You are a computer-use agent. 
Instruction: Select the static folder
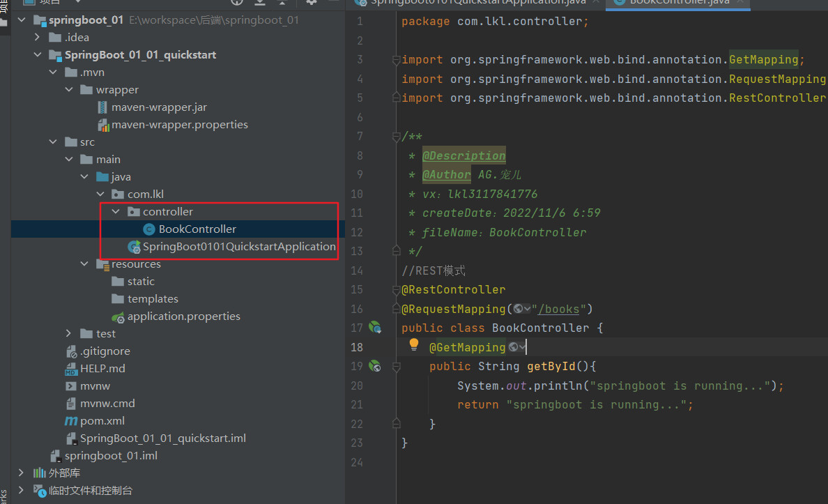pos(141,282)
